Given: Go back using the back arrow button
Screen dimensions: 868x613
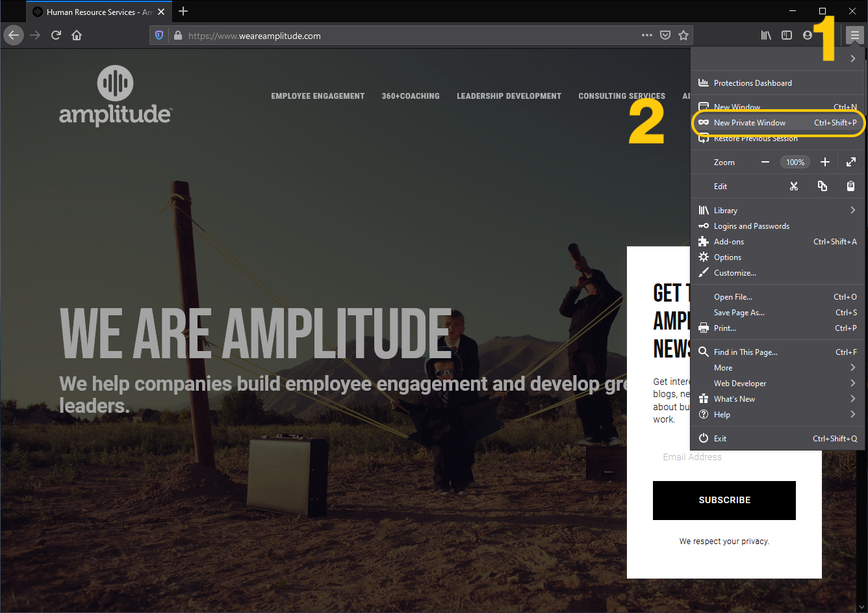Looking at the screenshot, I should (x=14, y=35).
